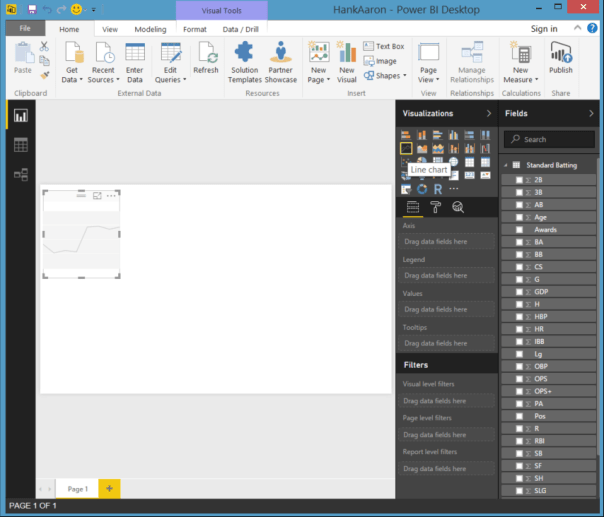Open the File menu

[x=25, y=30]
